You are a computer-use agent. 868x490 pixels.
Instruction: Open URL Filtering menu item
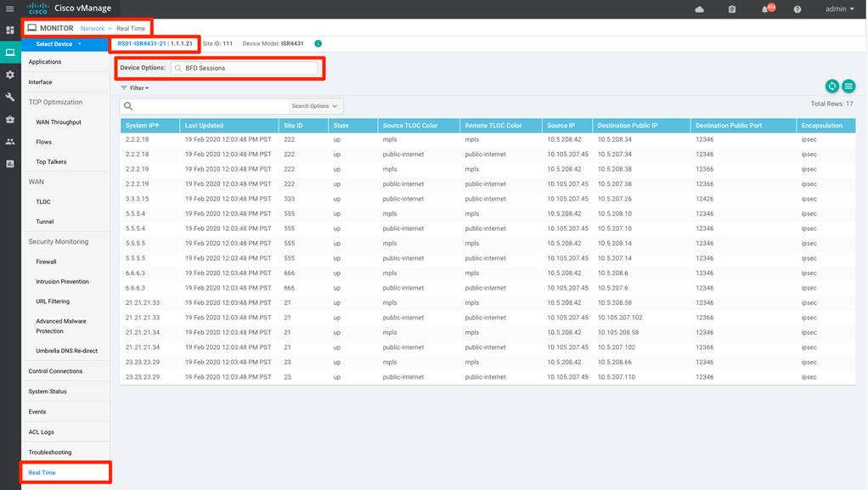53,301
